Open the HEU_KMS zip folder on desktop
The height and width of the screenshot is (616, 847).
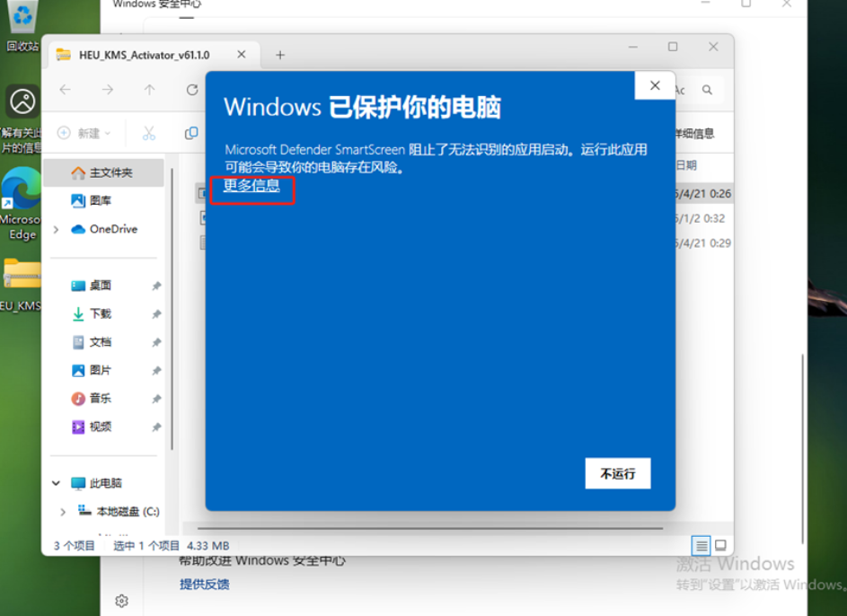point(21,285)
